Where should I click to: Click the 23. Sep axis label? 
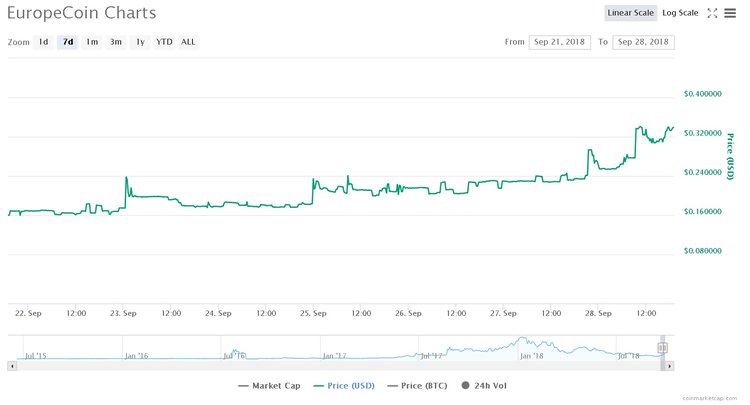pyautogui.click(x=123, y=313)
